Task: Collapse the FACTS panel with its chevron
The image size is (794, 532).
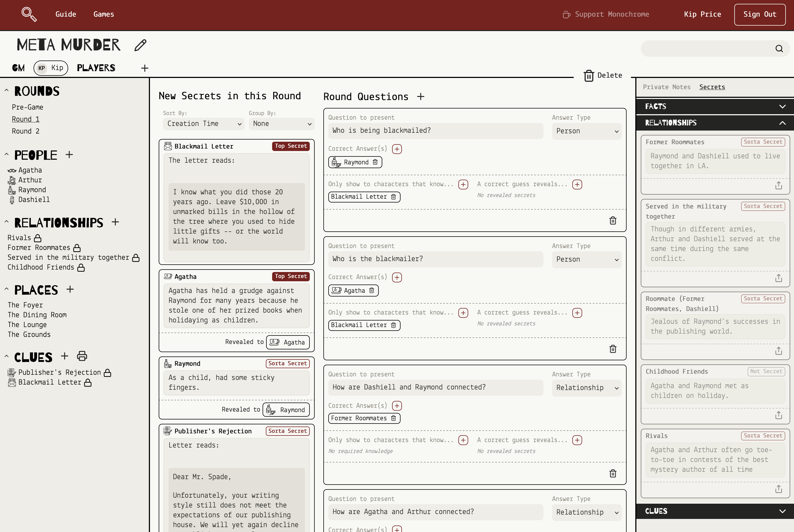Action: tap(783, 106)
